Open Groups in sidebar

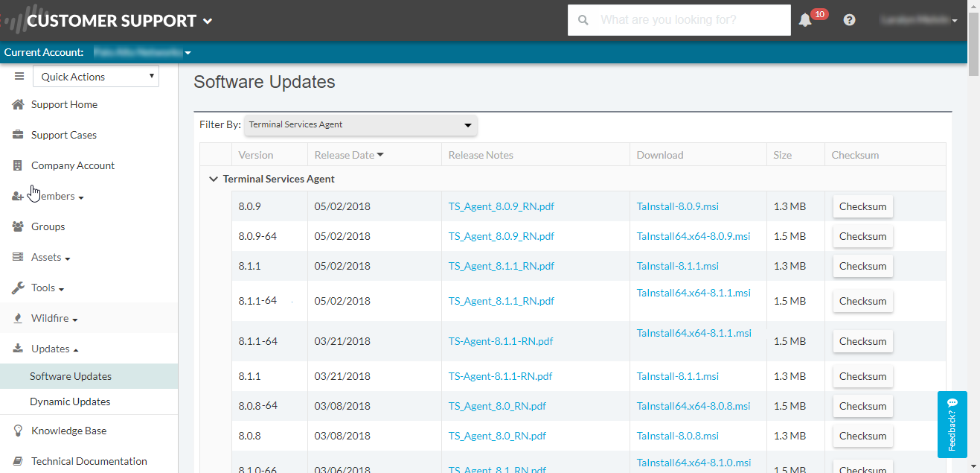point(48,226)
